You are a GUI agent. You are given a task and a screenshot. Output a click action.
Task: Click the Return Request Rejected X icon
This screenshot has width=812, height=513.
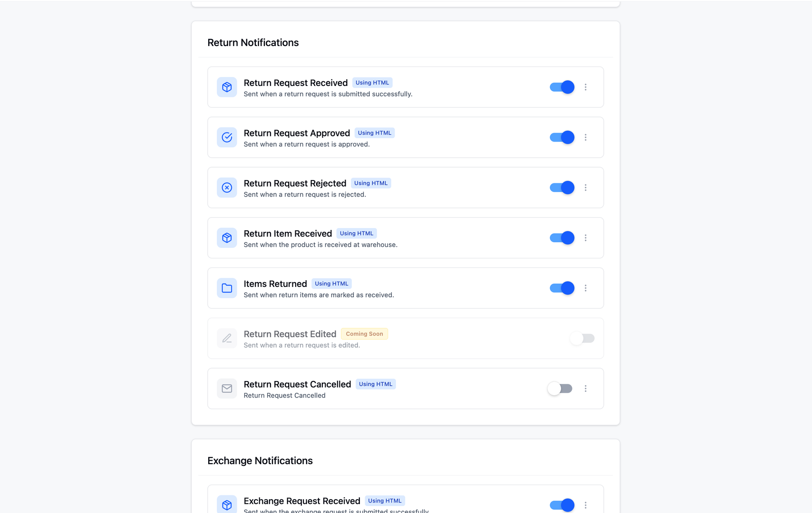(x=227, y=188)
